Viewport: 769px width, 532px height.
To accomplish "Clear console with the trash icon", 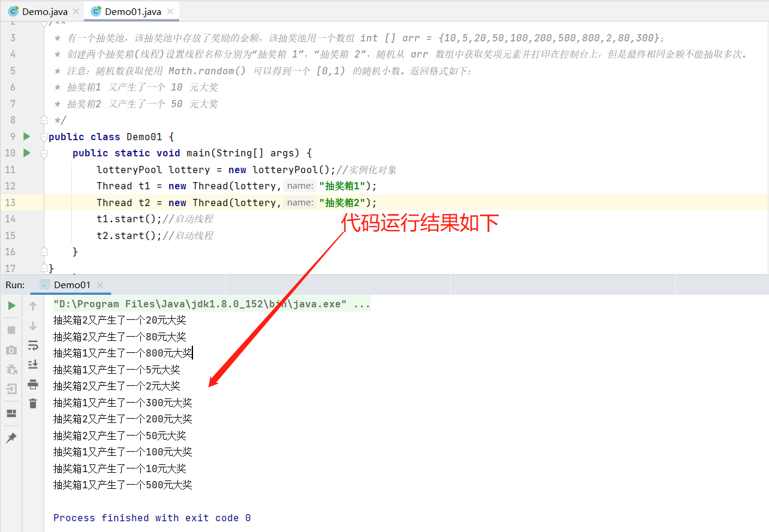I will point(33,404).
